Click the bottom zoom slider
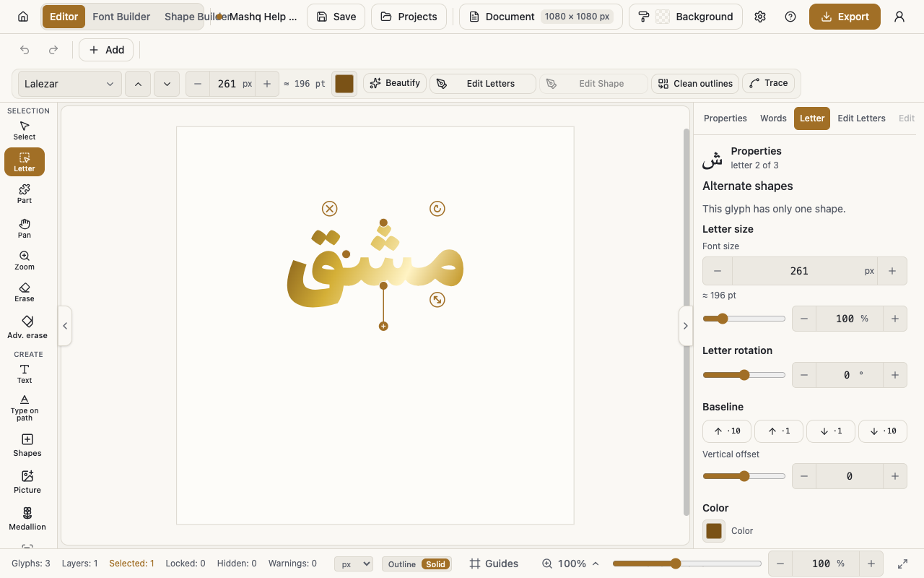The image size is (924, 578). click(687, 564)
